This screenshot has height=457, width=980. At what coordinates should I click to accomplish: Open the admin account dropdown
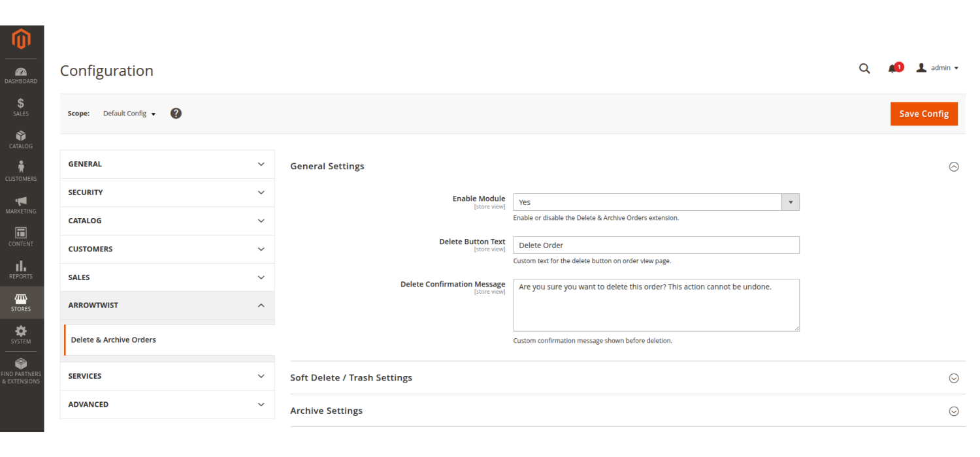click(x=938, y=68)
